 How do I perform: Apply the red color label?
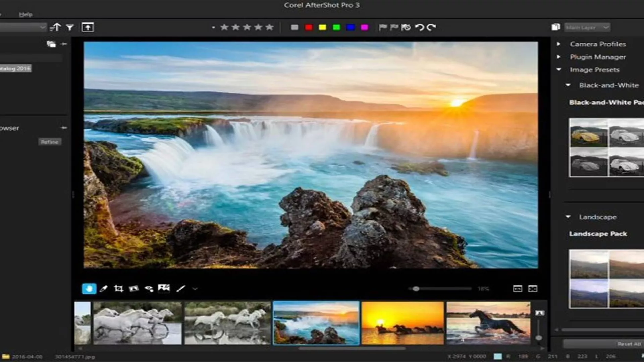tap(309, 27)
